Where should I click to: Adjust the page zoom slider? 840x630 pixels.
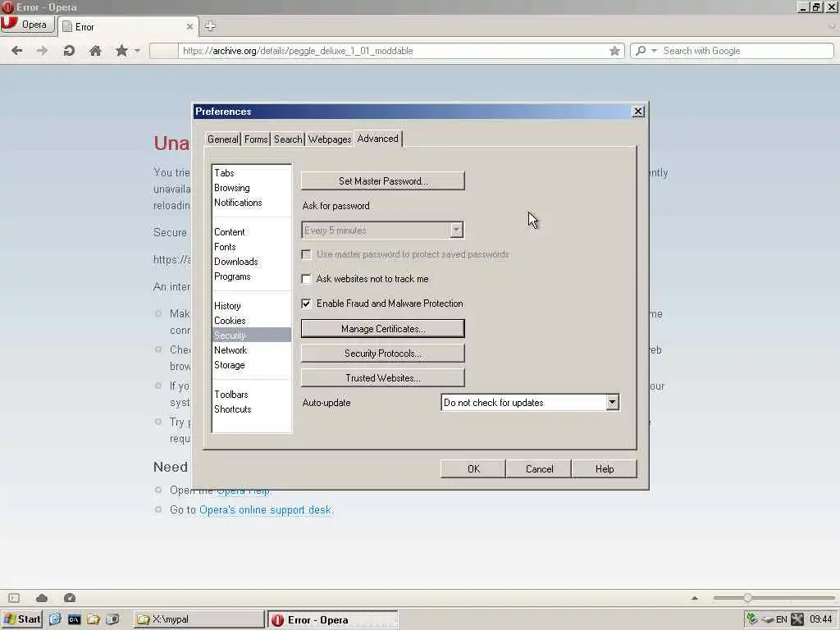(747, 598)
